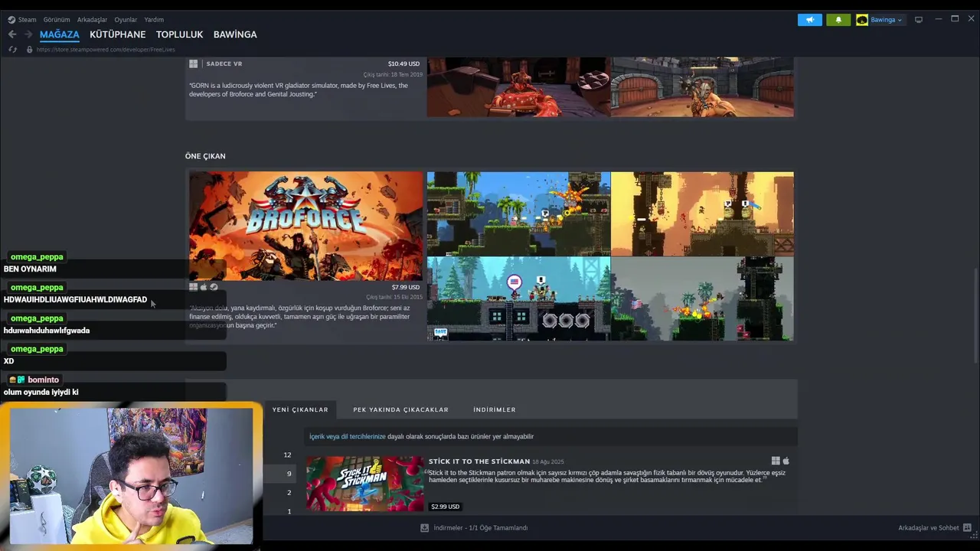Switch to the İNDİRİMLER tab
This screenshot has height=551, width=980.
(494, 409)
